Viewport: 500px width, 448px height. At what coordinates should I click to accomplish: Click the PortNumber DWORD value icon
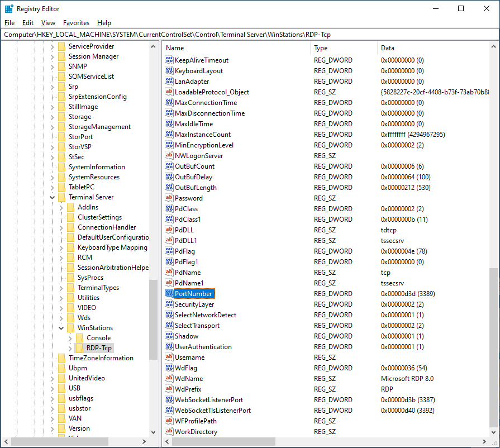click(170, 294)
